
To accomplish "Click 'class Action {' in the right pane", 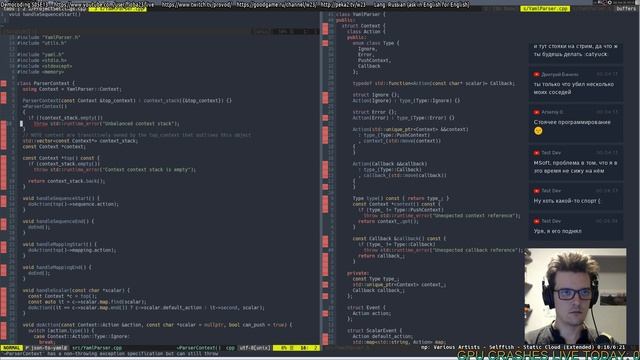I will coord(366,31).
